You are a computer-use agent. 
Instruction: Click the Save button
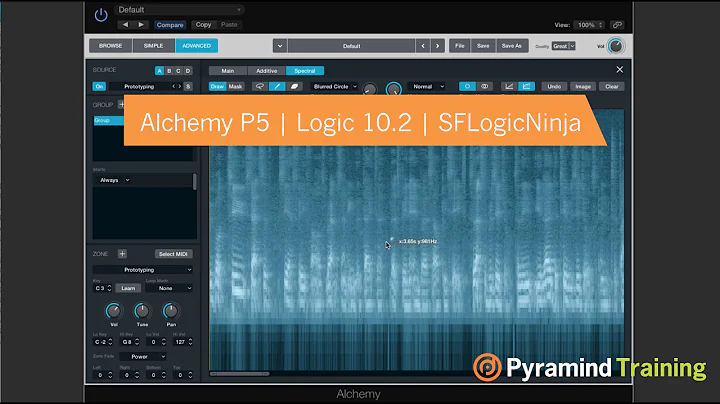(x=483, y=46)
